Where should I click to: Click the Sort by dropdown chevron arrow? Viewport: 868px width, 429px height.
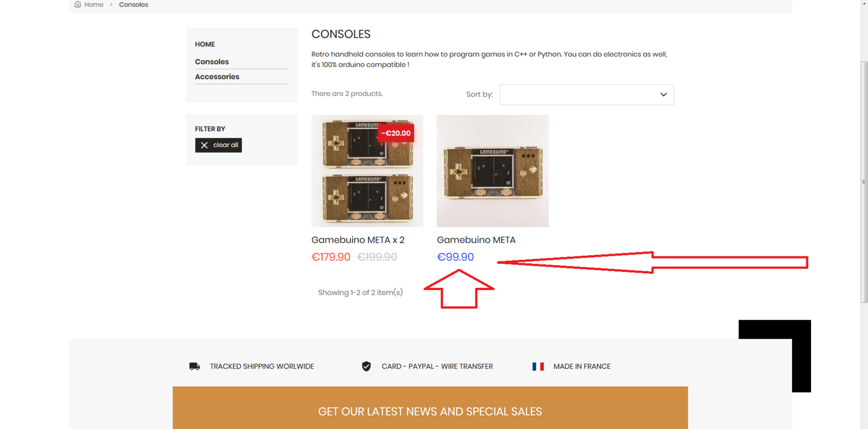click(x=663, y=94)
